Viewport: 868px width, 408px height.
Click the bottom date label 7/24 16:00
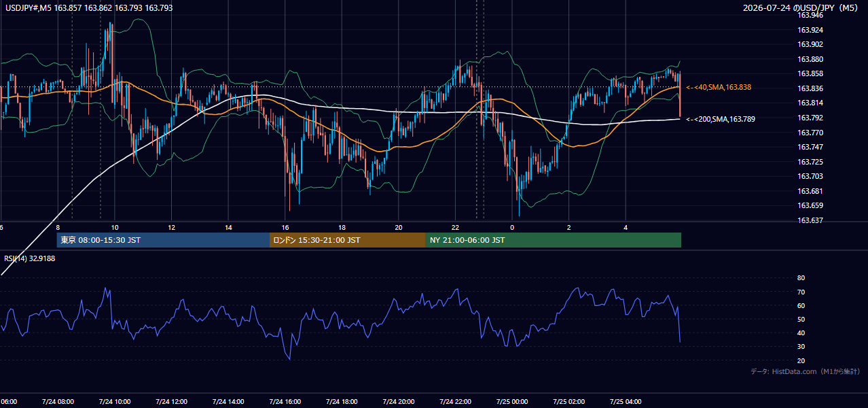285,401
